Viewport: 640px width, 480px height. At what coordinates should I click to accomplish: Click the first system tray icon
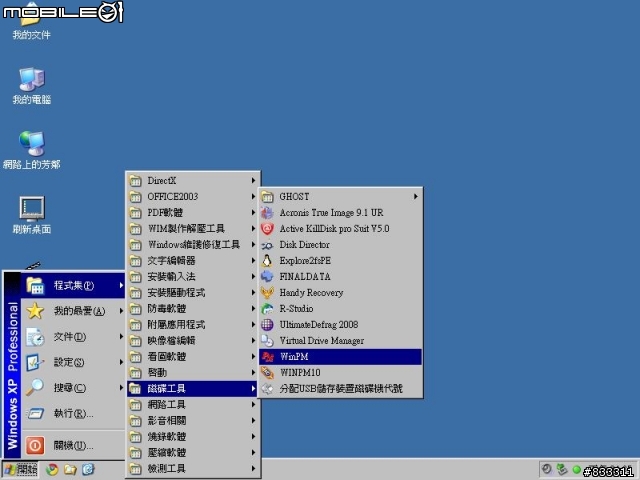click(x=547, y=469)
